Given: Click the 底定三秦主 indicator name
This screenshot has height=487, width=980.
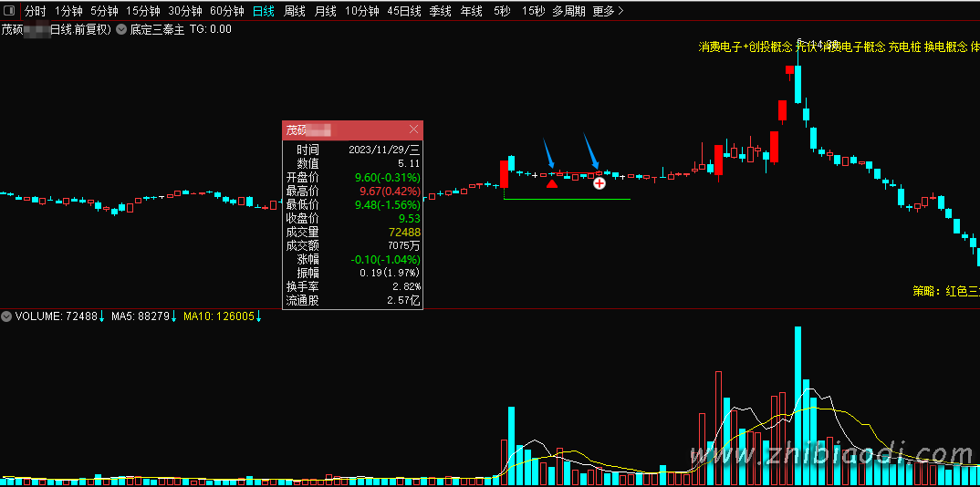Looking at the screenshot, I should (x=157, y=28).
